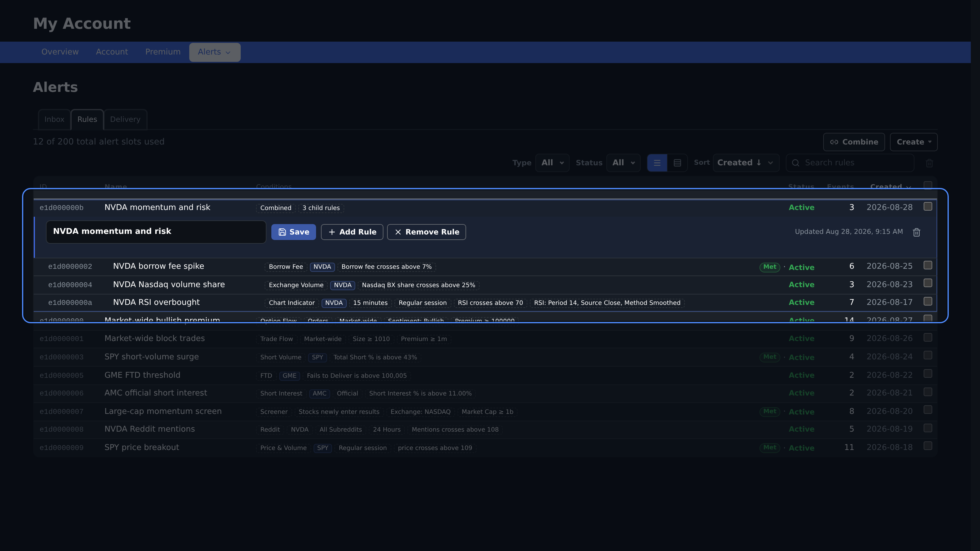Image resolution: width=980 pixels, height=551 pixels.
Task: Sort by the Created column header
Action: (x=890, y=187)
